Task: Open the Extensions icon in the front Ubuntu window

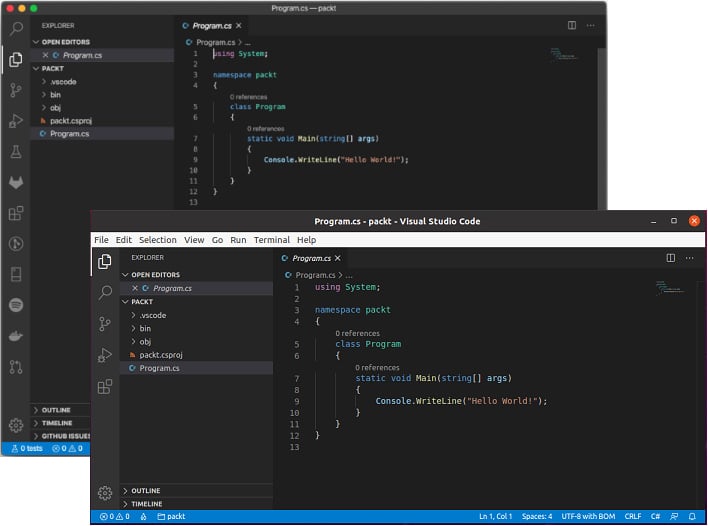Action: click(105, 386)
